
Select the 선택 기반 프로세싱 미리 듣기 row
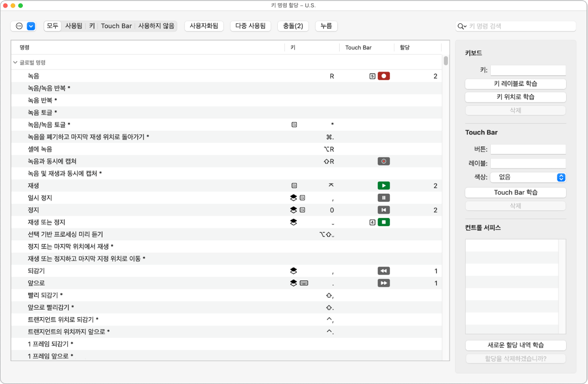pyautogui.click(x=227, y=234)
